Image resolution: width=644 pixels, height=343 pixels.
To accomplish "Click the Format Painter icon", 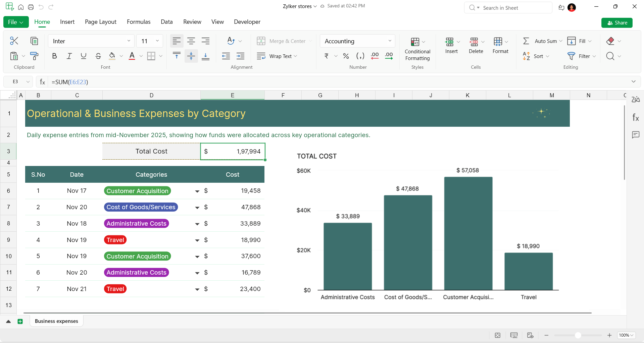I will (x=34, y=56).
